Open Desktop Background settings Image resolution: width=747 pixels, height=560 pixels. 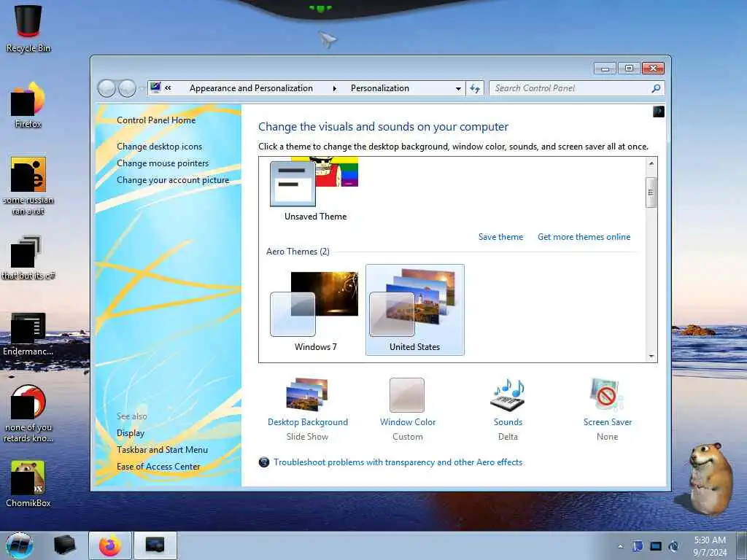(x=307, y=410)
